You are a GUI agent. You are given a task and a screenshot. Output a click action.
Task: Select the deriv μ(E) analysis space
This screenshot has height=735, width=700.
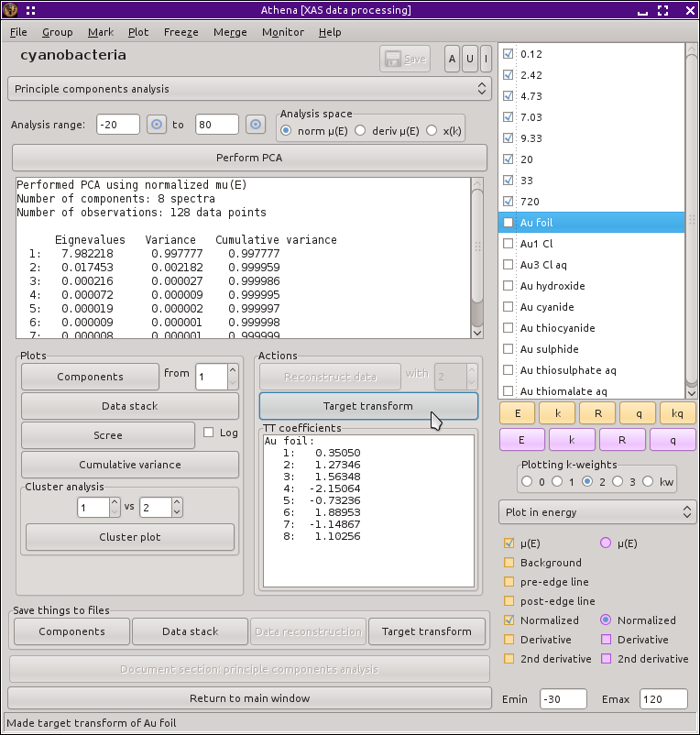coord(360,131)
